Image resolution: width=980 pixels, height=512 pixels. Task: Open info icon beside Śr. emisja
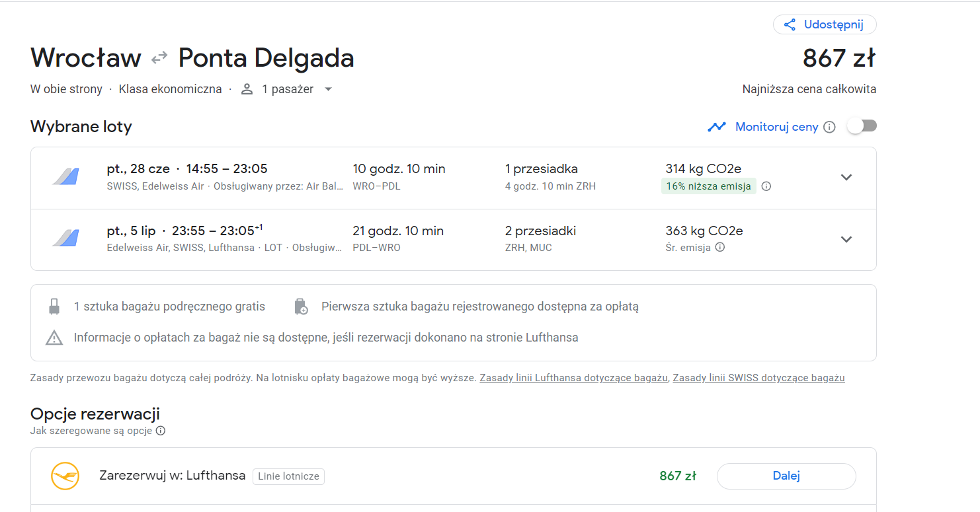[720, 247]
